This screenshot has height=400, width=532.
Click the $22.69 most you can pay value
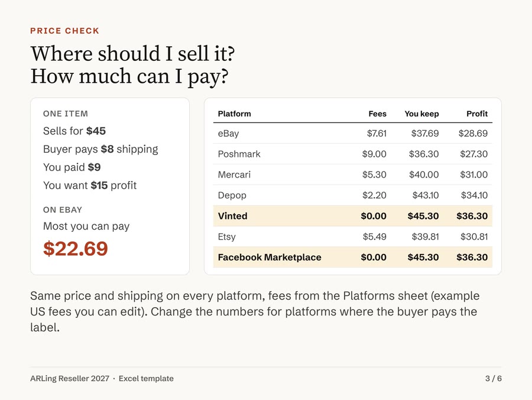[75, 249]
